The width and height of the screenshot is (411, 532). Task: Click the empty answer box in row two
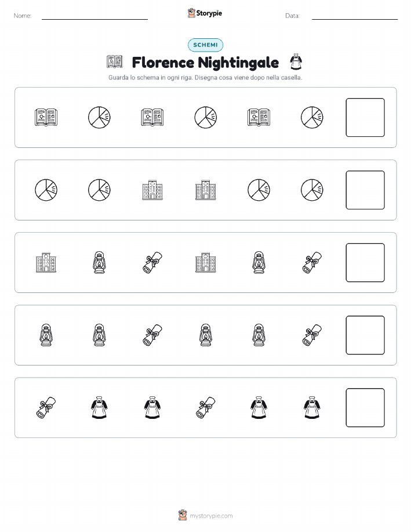[365, 190]
